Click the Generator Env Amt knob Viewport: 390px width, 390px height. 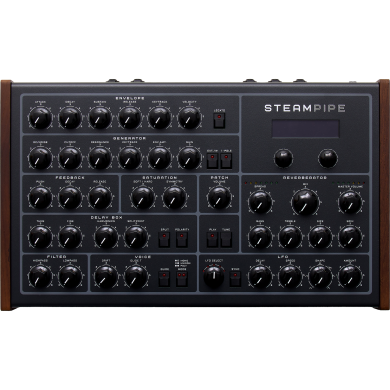coord(160,158)
